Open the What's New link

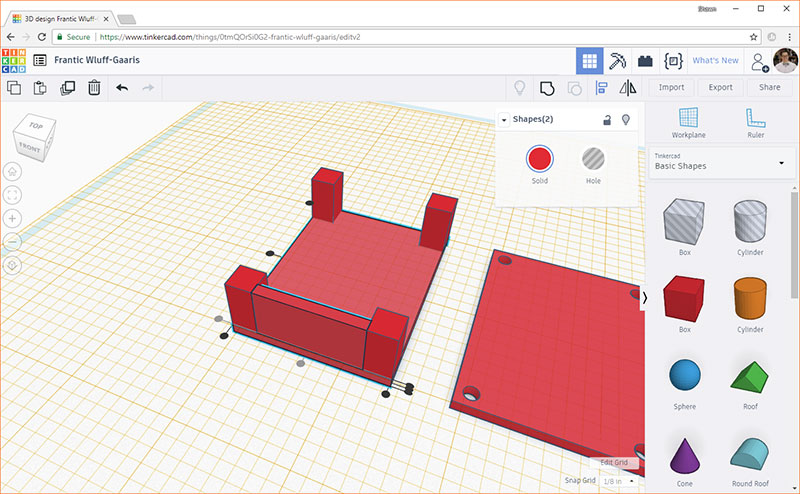pos(715,60)
